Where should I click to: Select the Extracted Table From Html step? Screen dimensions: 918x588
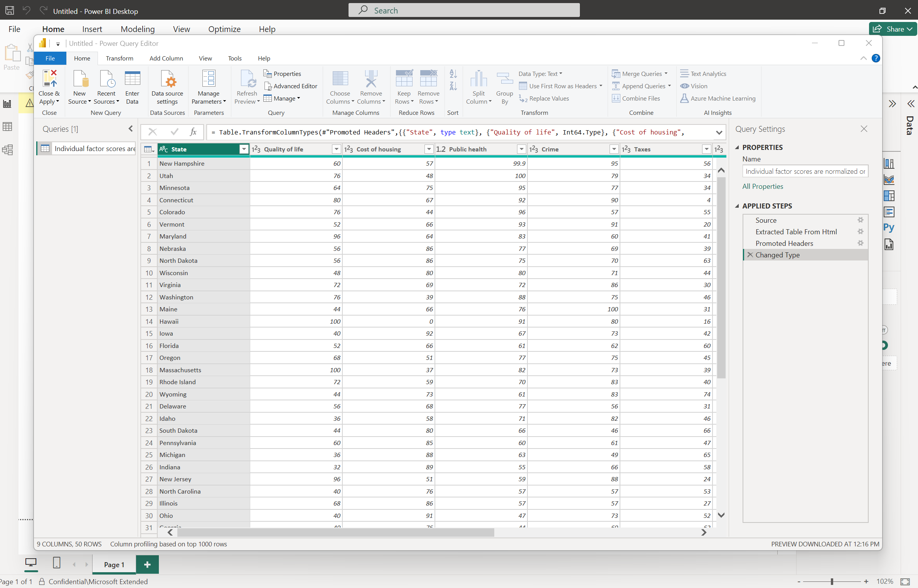pyautogui.click(x=796, y=232)
